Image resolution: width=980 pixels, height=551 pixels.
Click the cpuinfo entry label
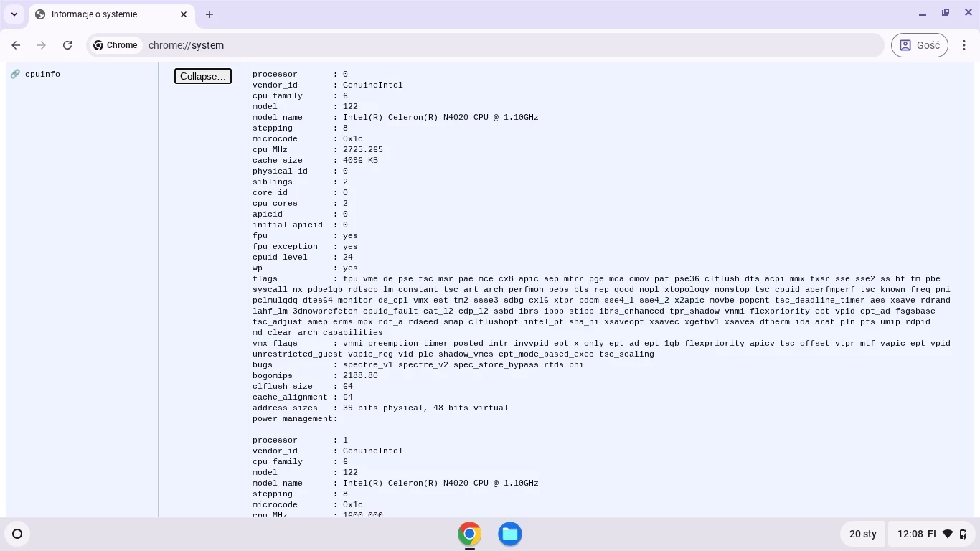point(42,75)
